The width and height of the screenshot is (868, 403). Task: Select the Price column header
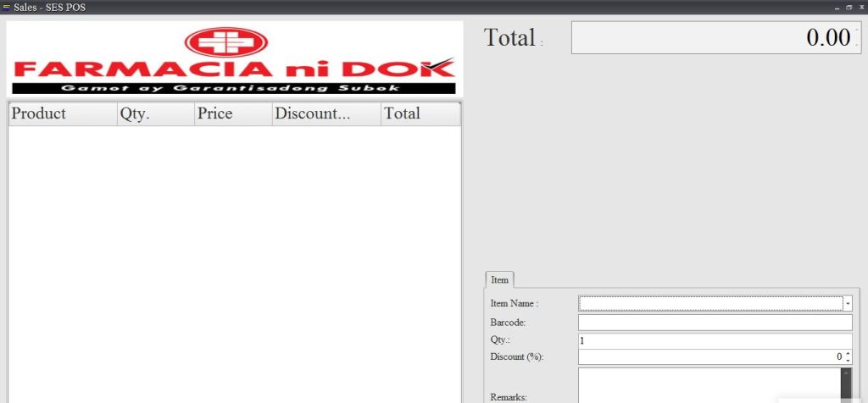232,113
